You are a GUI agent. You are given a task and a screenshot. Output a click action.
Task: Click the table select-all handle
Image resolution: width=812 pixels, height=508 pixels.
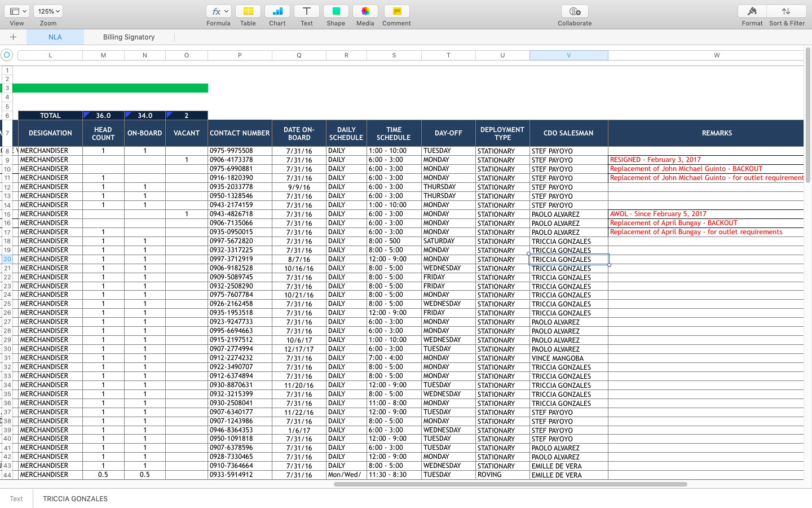point(7,55)
